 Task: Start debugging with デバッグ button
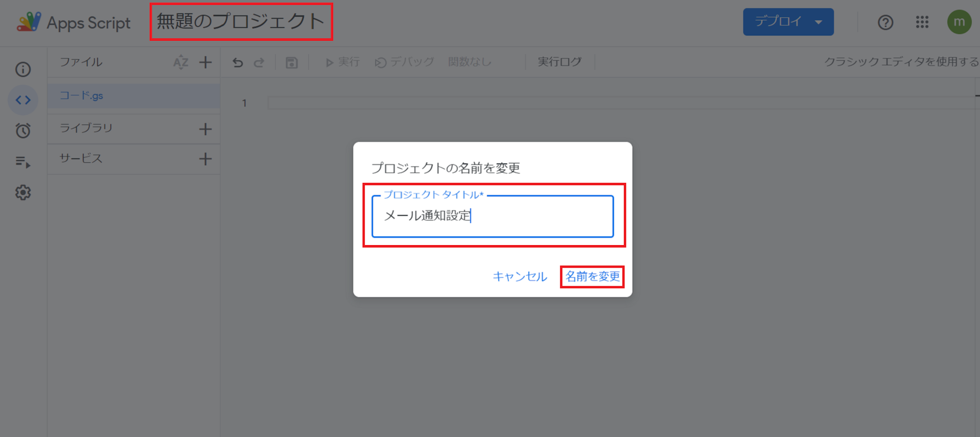coord(404,62)
